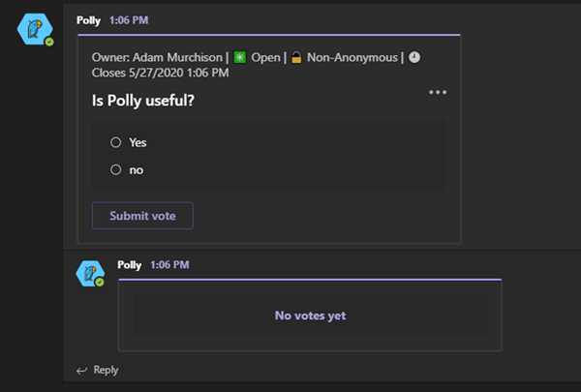This screenshot has width=581, height=392.
Task: Click Polly's avatar on the results reply
Action: 91,274
